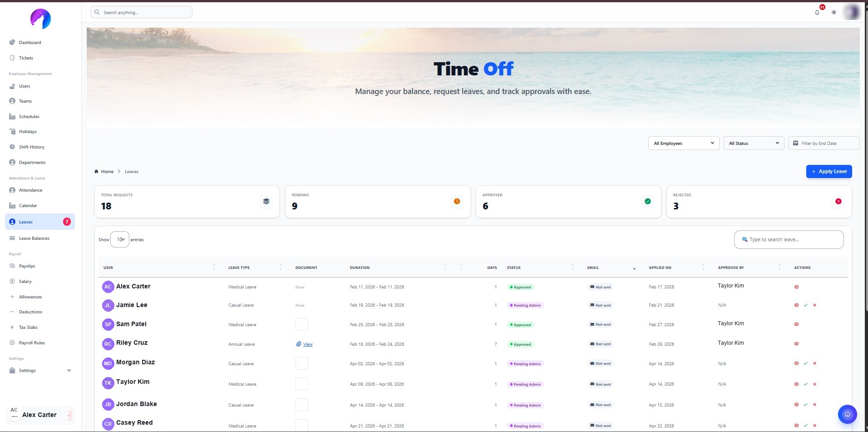Open the All Status filter dropdown

pyautogui.click(x=754, y=143)
